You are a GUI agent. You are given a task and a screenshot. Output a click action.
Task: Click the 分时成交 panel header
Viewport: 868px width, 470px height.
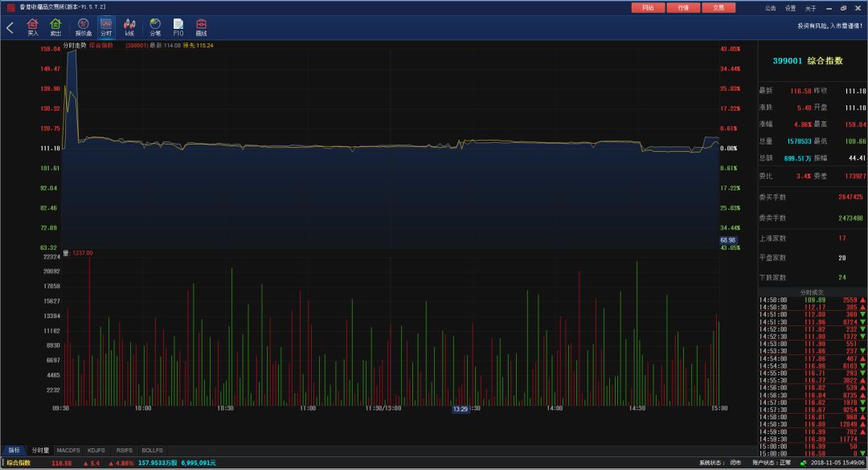812,292
